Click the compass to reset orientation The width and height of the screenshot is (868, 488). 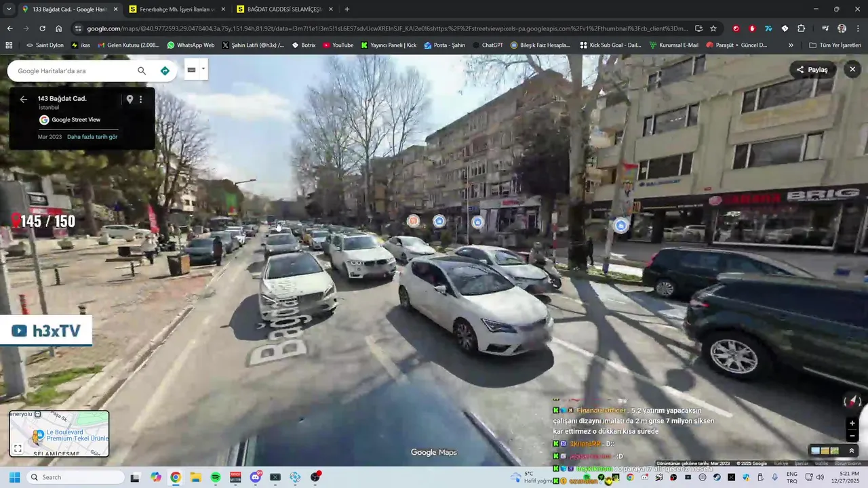852,401
